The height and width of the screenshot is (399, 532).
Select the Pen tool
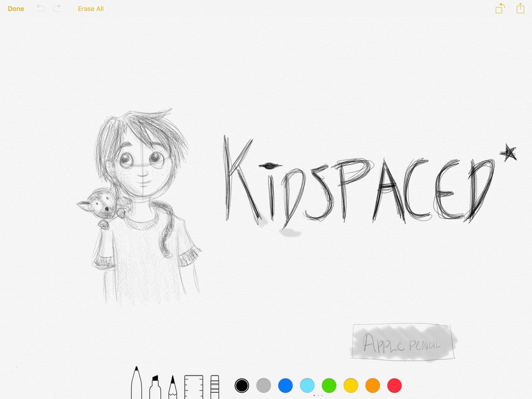pyautogui.click(x=136, y=383)
